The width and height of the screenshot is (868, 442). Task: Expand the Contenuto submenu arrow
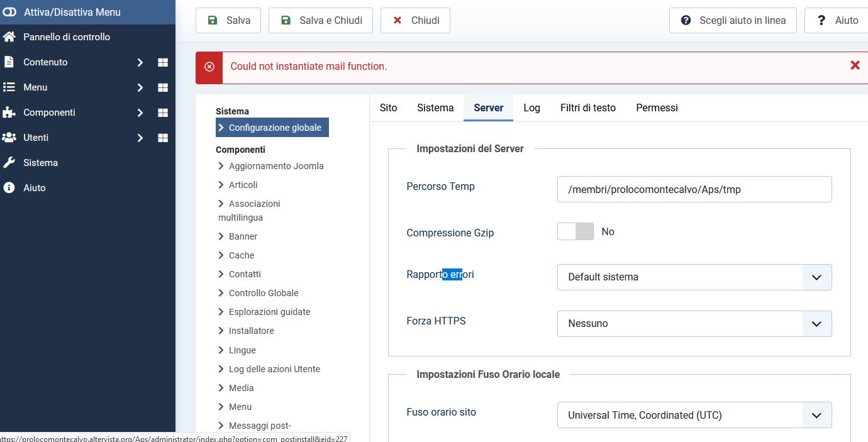pyautogui.click(x=140, y=62)
